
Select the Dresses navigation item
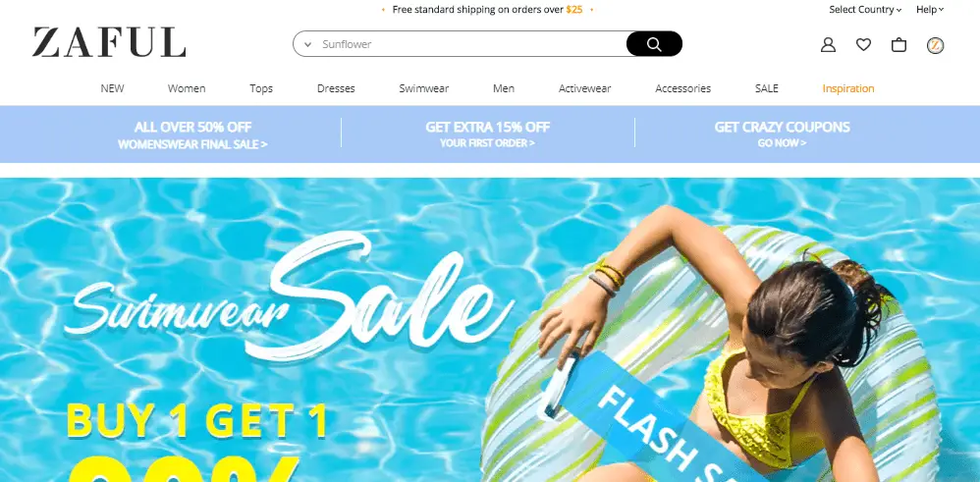coord(336,88)
